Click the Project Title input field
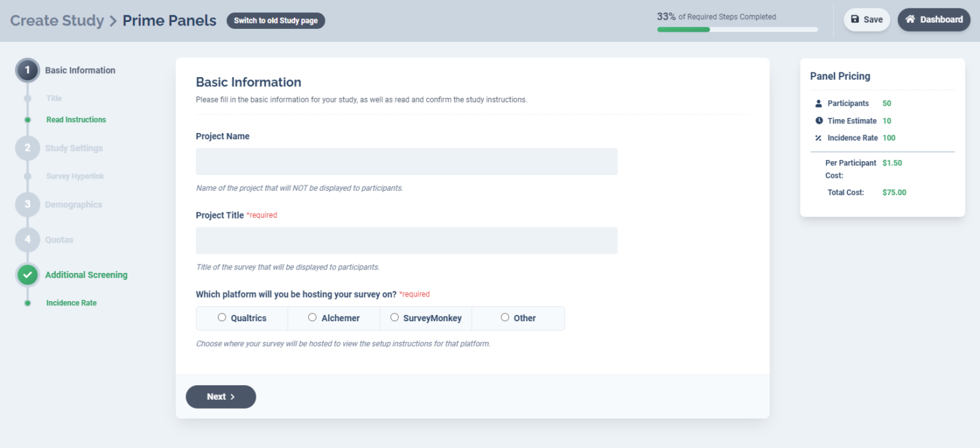This screenshot has width=980, height=448. (406, 240)
